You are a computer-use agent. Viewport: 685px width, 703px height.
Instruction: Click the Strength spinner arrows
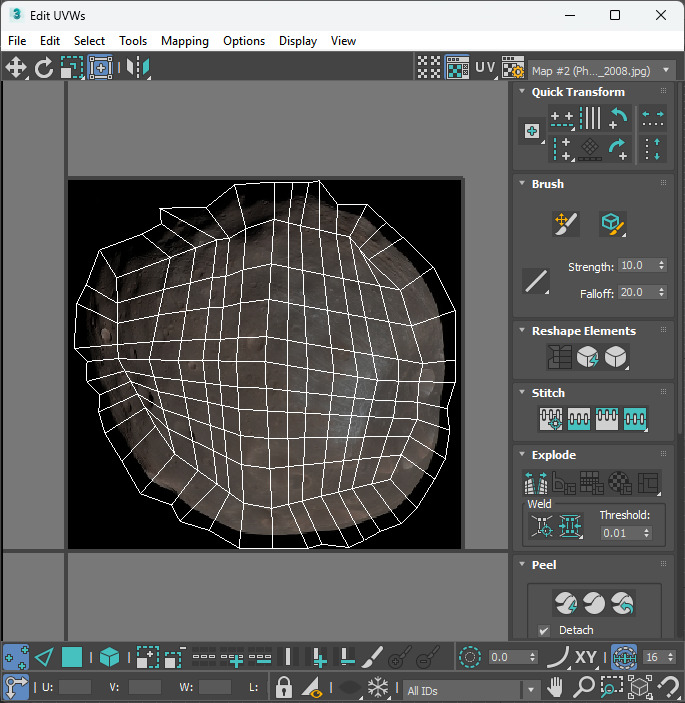tap(662, 265)
